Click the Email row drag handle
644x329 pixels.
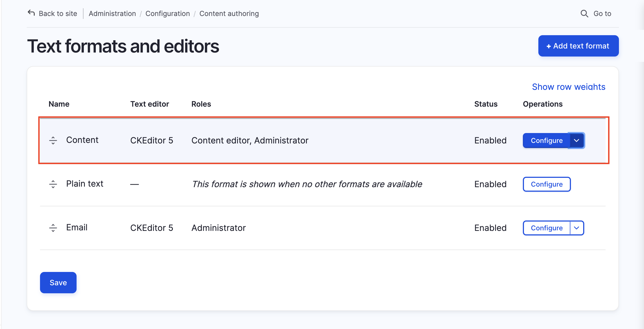pos(53,228)
